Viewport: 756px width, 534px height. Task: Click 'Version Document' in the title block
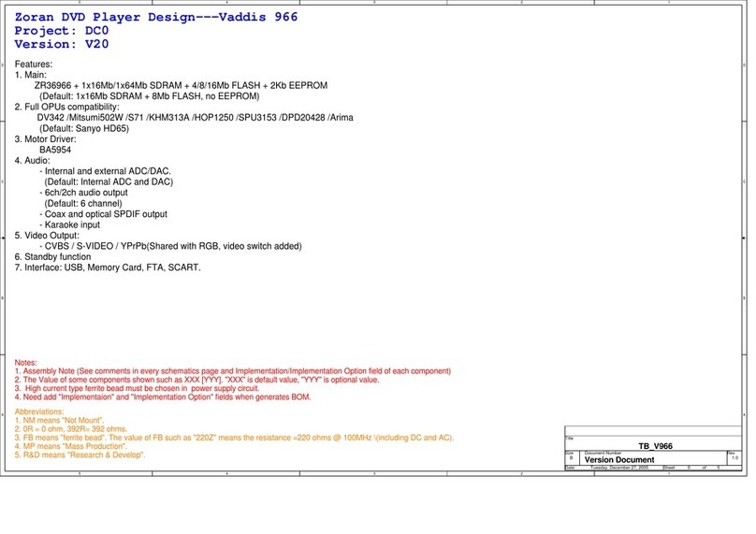[619, 460]
